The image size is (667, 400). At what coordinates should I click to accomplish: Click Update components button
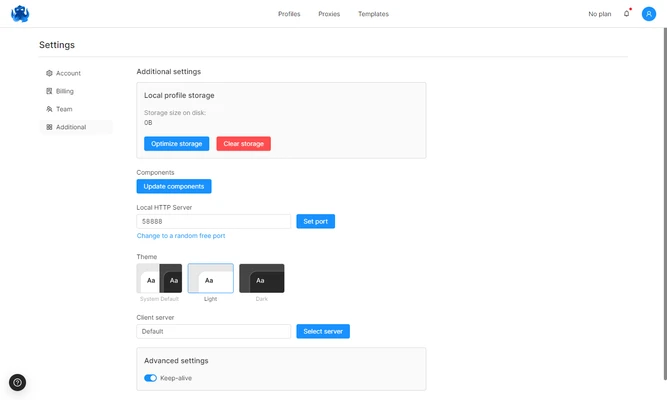[x=174, y=186]
